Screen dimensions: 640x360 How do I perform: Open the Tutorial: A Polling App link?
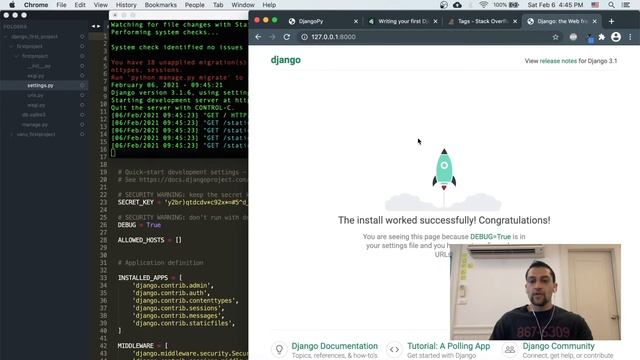[448, 346]
